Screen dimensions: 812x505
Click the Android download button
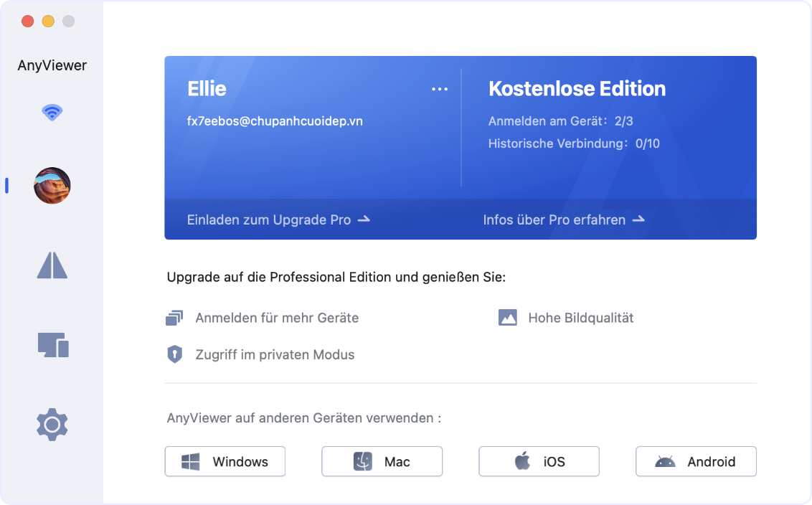(x=696, y=461)
